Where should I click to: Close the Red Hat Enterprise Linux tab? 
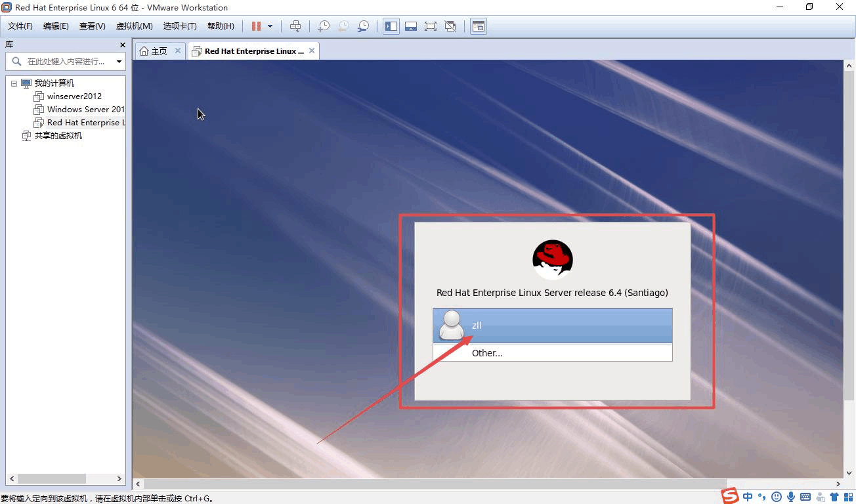(312, 51)
